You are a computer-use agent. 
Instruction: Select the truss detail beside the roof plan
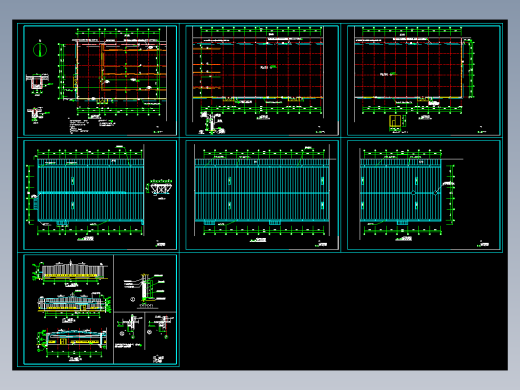pyautogui.click(x=160, y=188)
